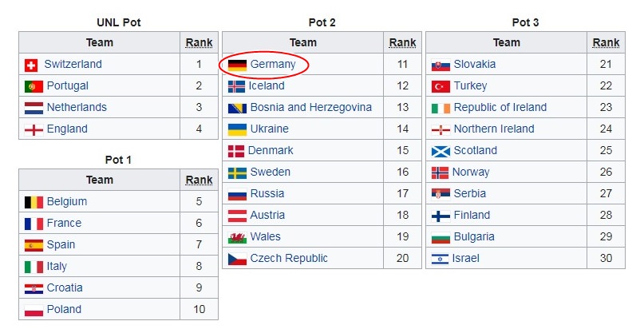The width and height of the screenshot is (644, 333).
Task: Click the Scotland saltire flag icon
Action: (x=441, y=151)
